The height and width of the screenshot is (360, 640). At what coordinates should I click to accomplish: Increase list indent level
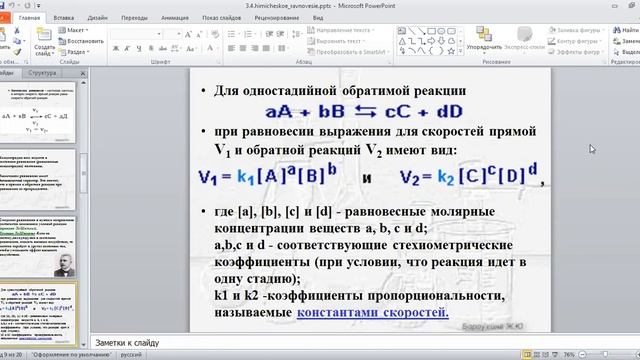pos(280,34)
